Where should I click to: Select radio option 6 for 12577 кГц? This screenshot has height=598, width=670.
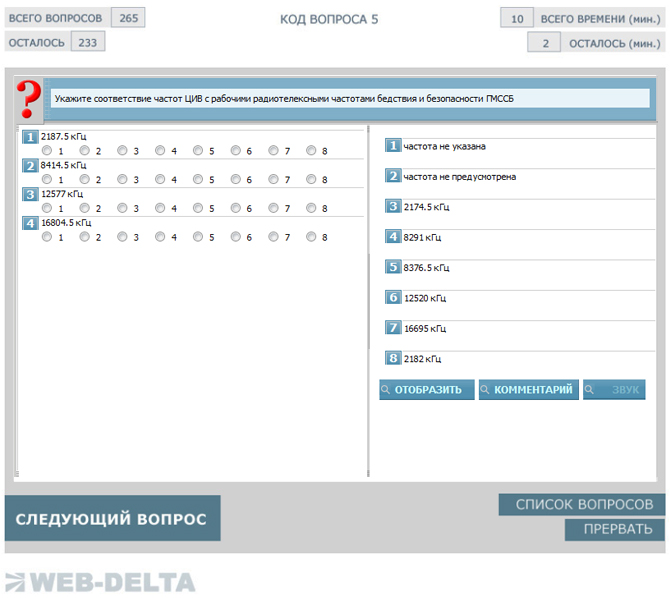[x=235, y=208]
